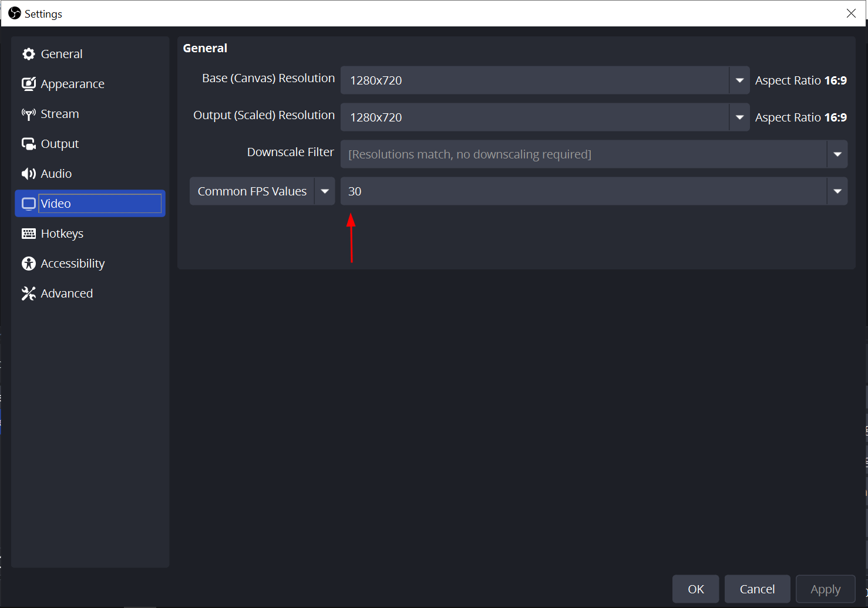
Task: Click the Audio speaker icon
Action: point(29,174)
